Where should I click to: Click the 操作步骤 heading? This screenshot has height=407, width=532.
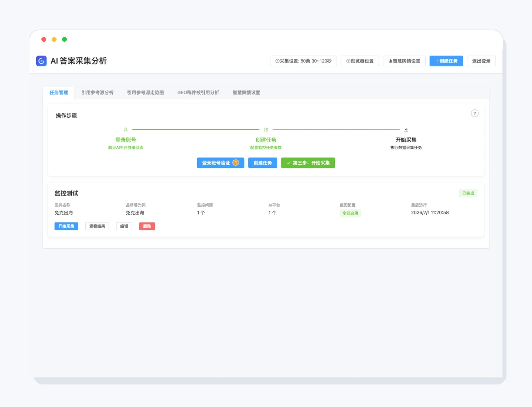point(66,116)
